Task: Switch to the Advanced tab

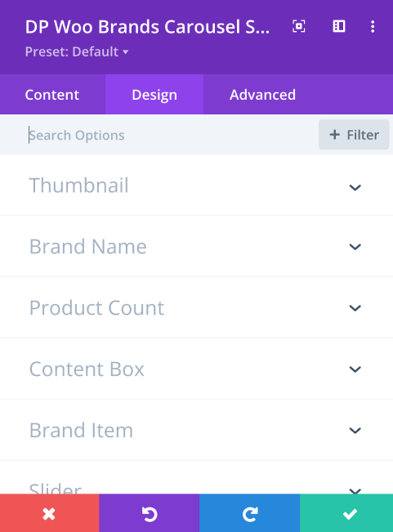Action: (x=262, y=95)
